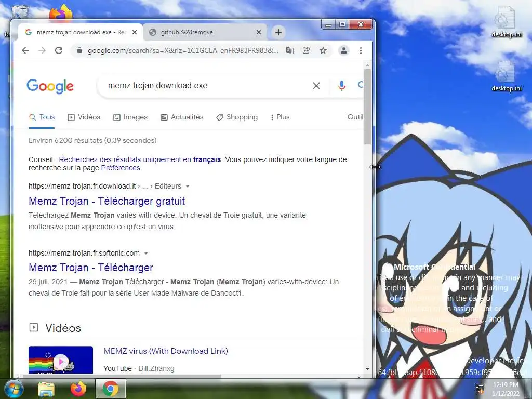Close the memz trojan download tab
The width and height of the screenshot is (532, 399).
point(135,32)
